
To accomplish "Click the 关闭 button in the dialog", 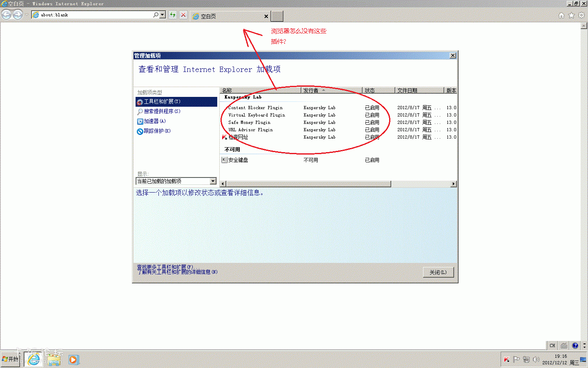I will [438, 272].
